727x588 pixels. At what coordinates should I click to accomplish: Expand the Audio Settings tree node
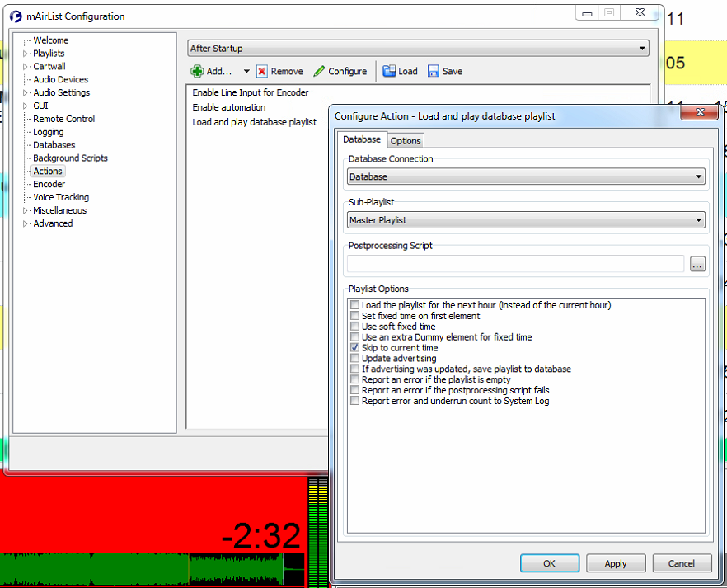pos(25,92)
